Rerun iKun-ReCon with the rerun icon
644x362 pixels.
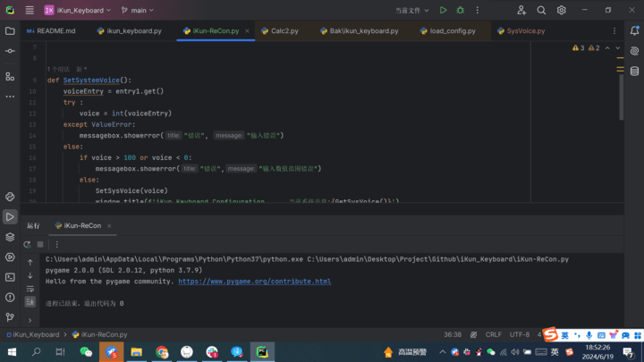pyautogui.click(x=27, y=245)
